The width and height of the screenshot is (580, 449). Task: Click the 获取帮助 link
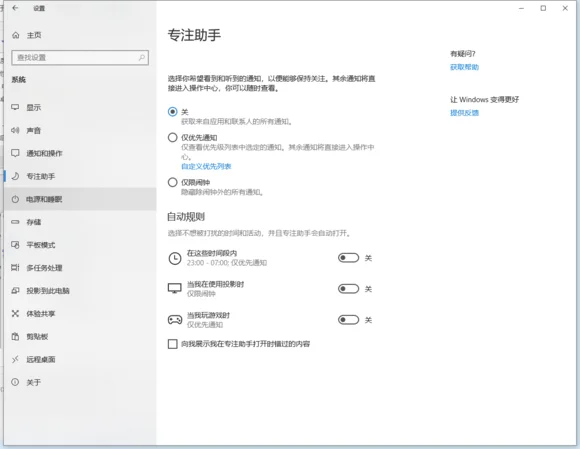click(x=464, y=67)
